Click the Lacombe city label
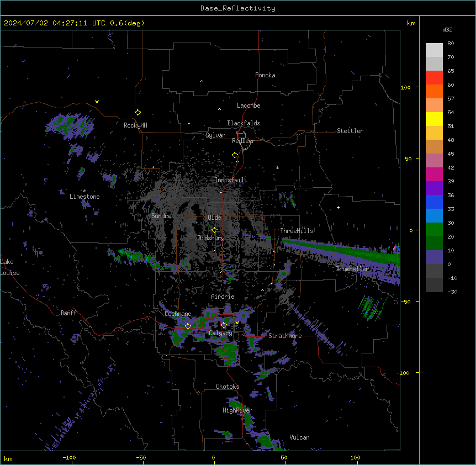This screenshot has height=465, width=476. tap(248, 105)
